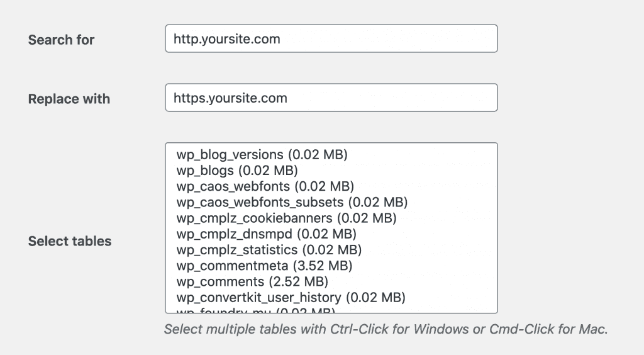Click the Search for input field
The height and width of the screenshot is (355, 644).
tap(331, 38)
